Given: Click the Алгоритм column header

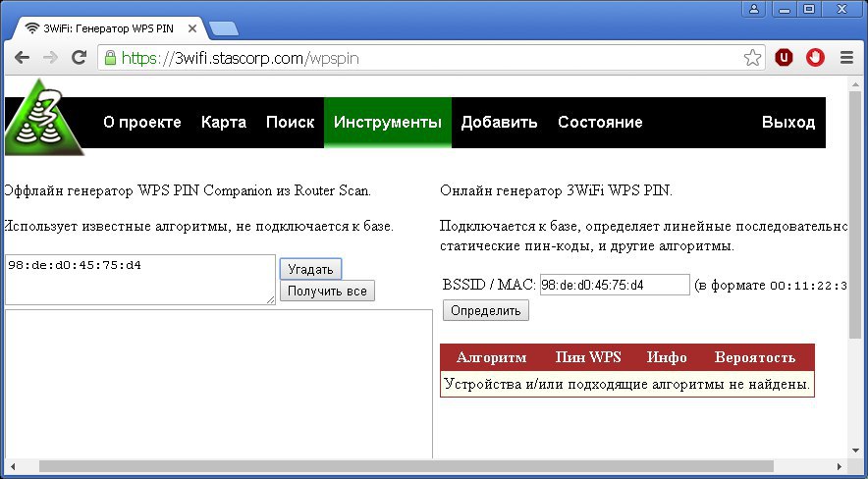Looking at the screenshot, I should pyautogui.click(x=492, y=357).
